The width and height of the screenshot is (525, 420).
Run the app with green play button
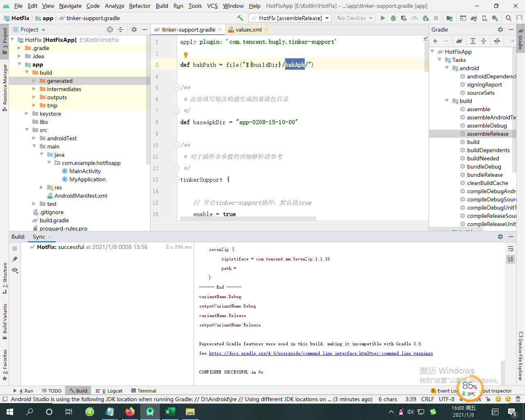pyautogui.click(x=383, y=18)
